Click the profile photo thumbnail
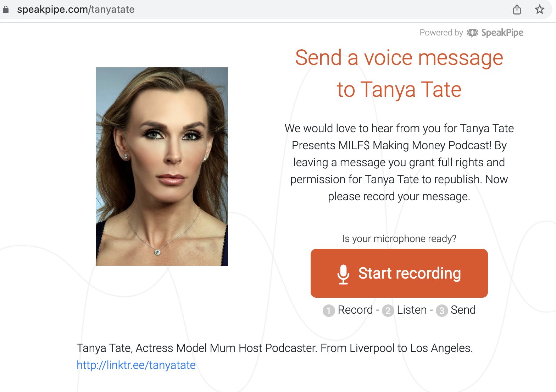The height and width of the screenshot is (392, 556). coord(162,167)
